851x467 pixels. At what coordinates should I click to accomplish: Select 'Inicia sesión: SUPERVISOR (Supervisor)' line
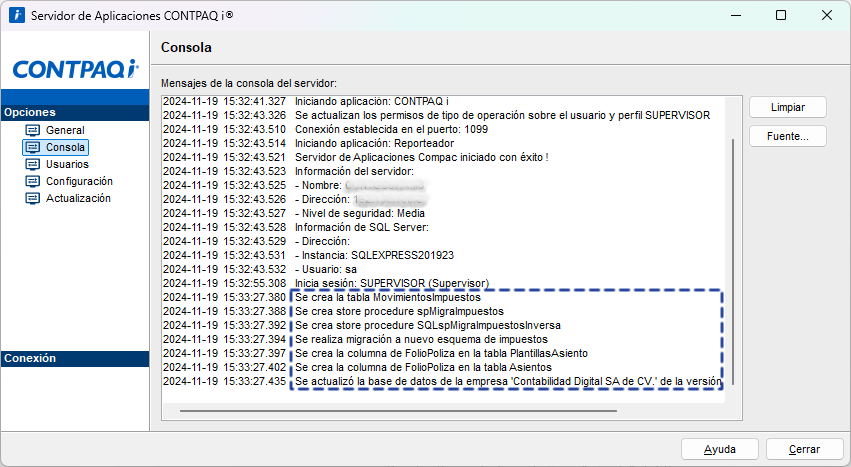click(x=392, y=283)
